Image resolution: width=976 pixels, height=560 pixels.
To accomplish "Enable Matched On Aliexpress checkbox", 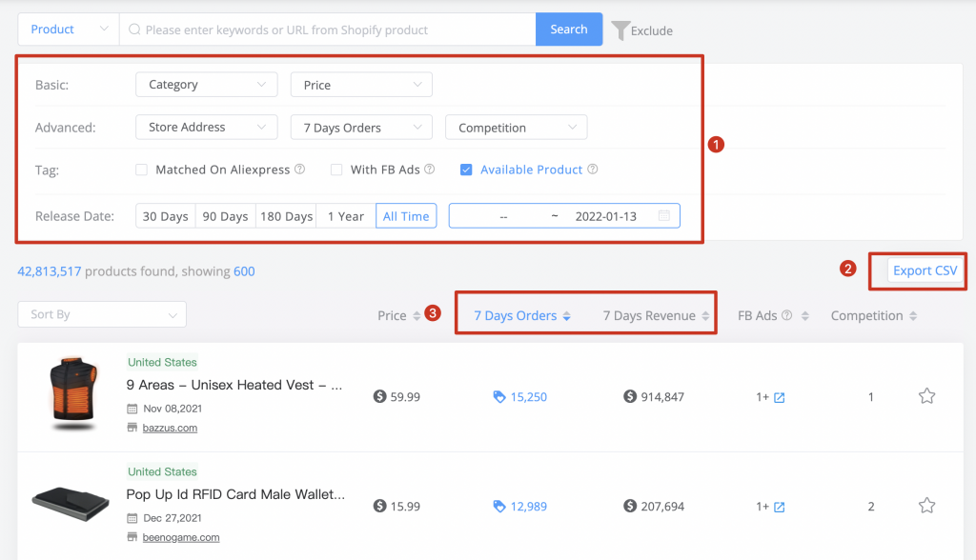I will (142, 170).
